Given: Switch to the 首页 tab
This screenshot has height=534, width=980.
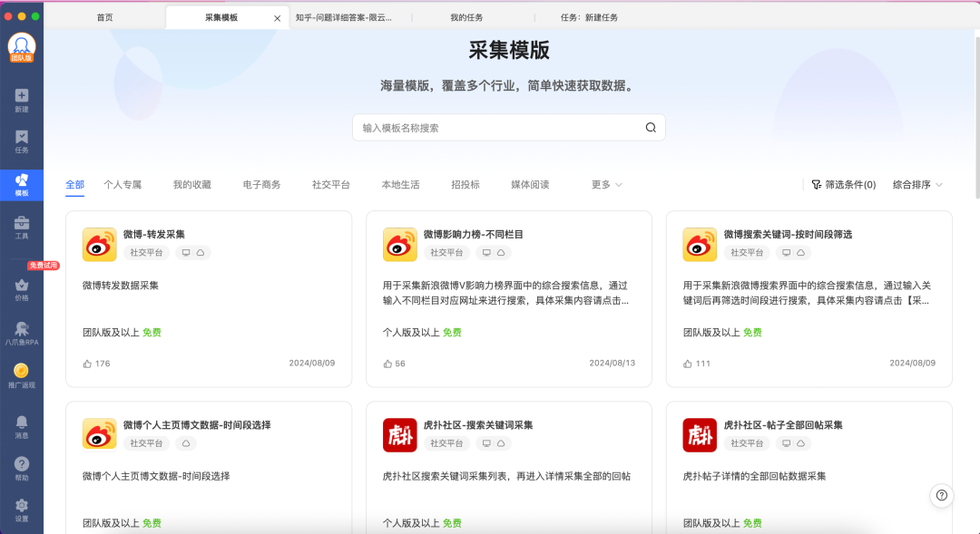Looking at the screenshot, I should 105,17.
